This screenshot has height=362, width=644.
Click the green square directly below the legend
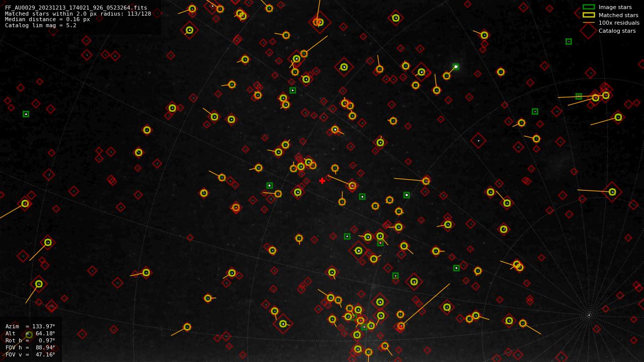pyautogui.click(x=568, y=42)
